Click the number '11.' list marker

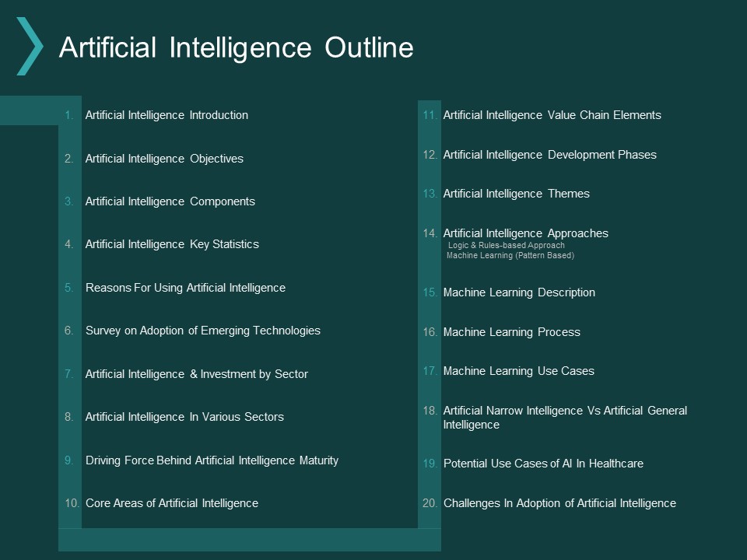[x=430, y=115]
